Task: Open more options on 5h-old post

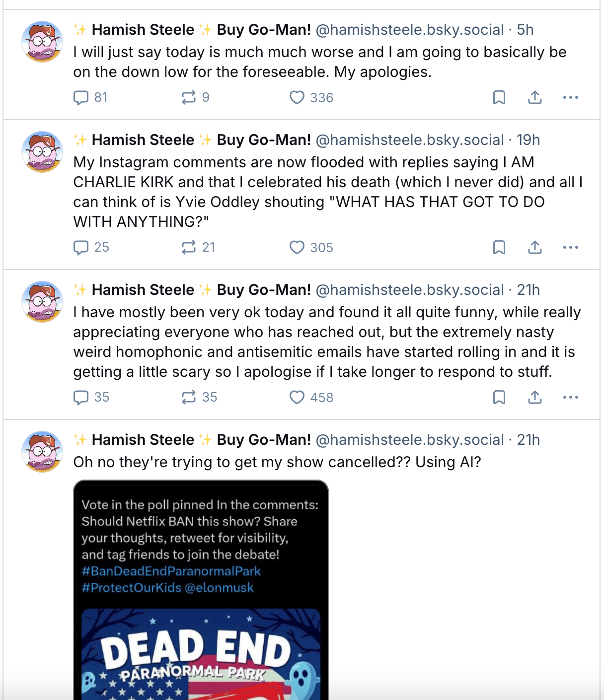Action: coord(570,97)
